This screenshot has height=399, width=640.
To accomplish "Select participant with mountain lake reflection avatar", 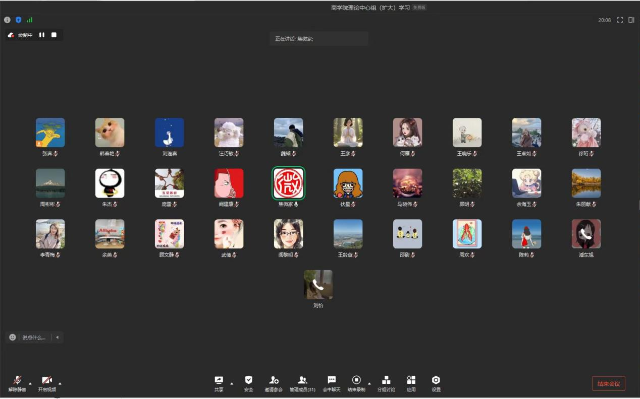I will click(50, 183).
